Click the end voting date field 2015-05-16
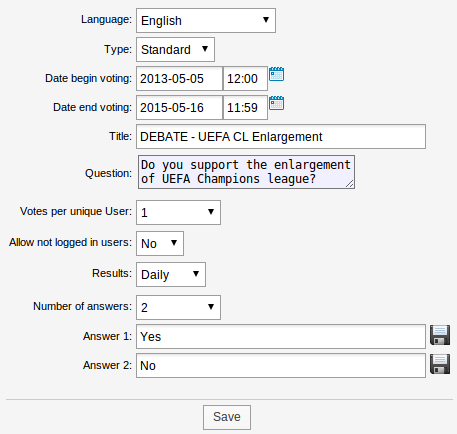457x434 pixels. click(x=179, y=108)
